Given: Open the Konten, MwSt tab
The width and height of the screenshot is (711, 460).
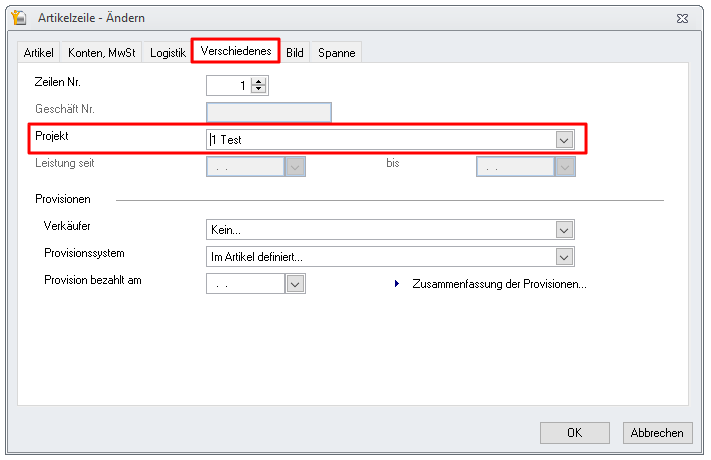Looking at the screenshot, I should click(x=101, y=53).
